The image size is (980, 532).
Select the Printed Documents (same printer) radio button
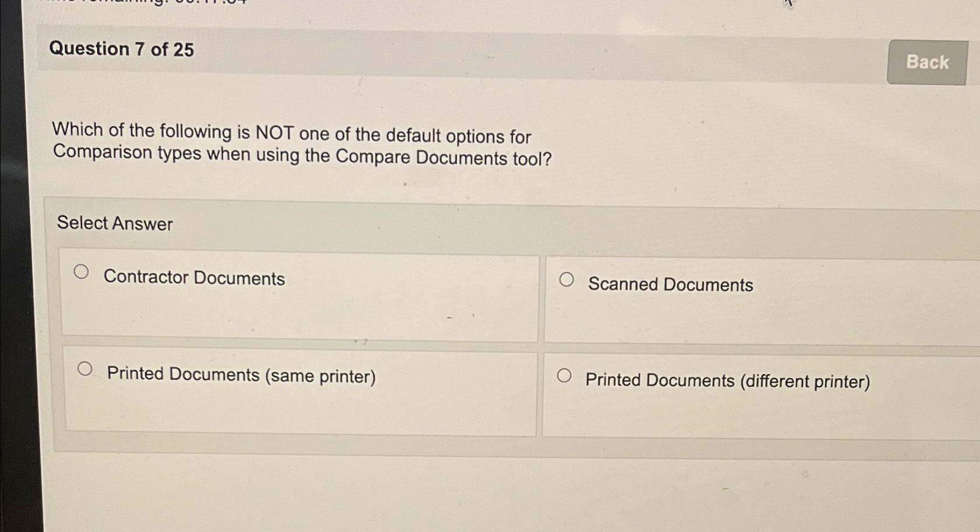click(x=85, y=367)
